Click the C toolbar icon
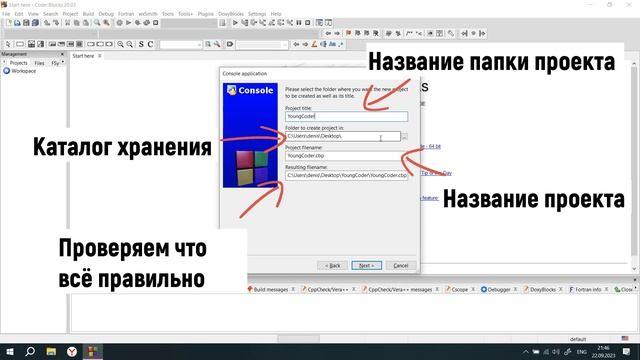The image size is (640, 360). pos(150,44)
